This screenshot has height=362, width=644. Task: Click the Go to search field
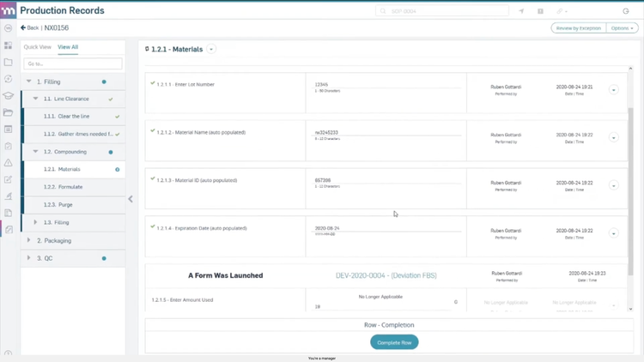click(x=73, y=63)
